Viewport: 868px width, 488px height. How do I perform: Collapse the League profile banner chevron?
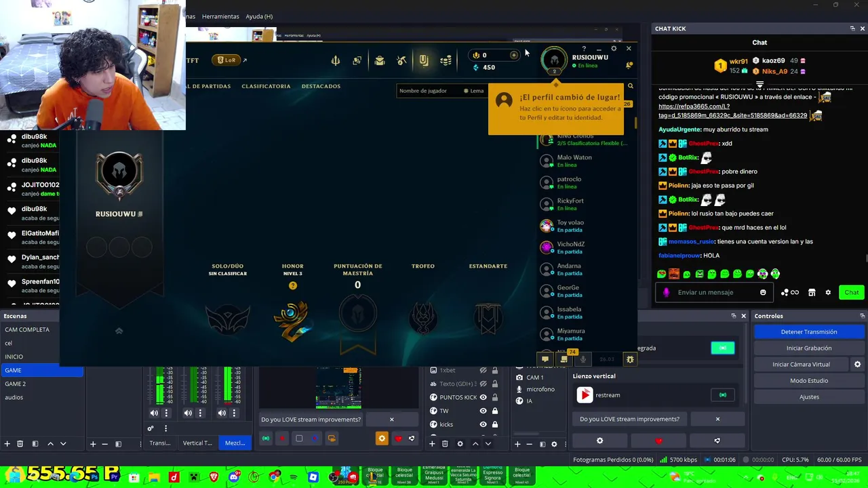point(119,331)
